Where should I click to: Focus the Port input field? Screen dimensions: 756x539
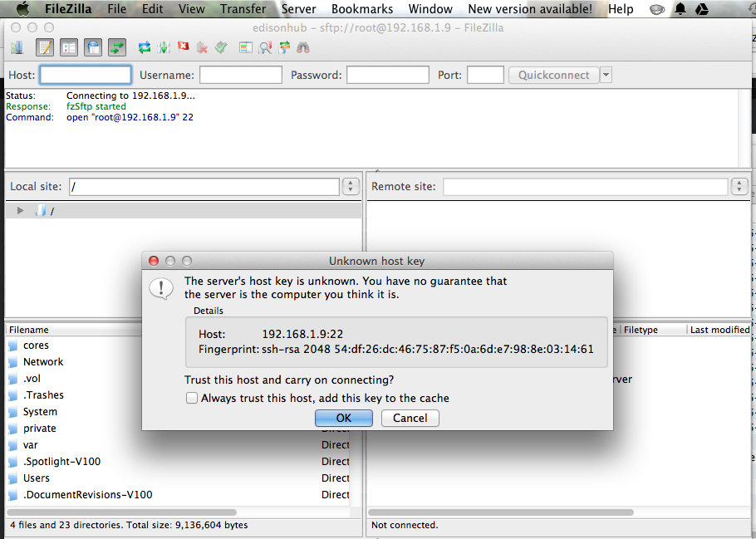click(485, 76)
